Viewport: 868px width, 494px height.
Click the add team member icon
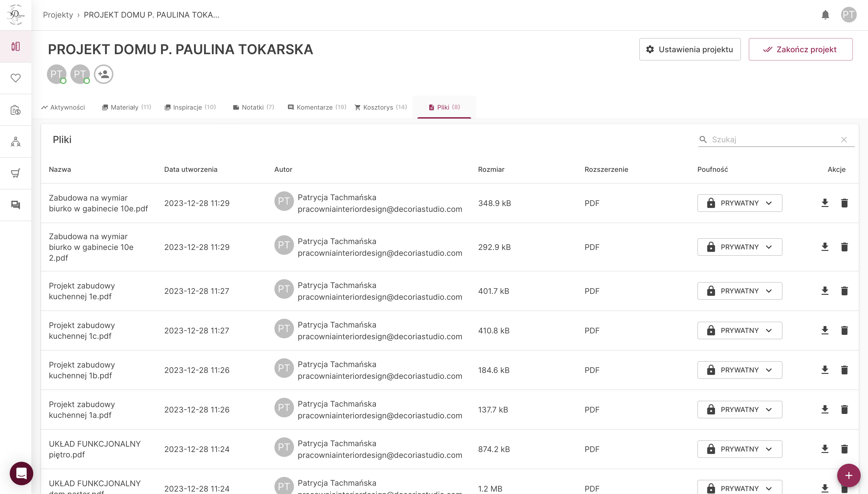104,74
